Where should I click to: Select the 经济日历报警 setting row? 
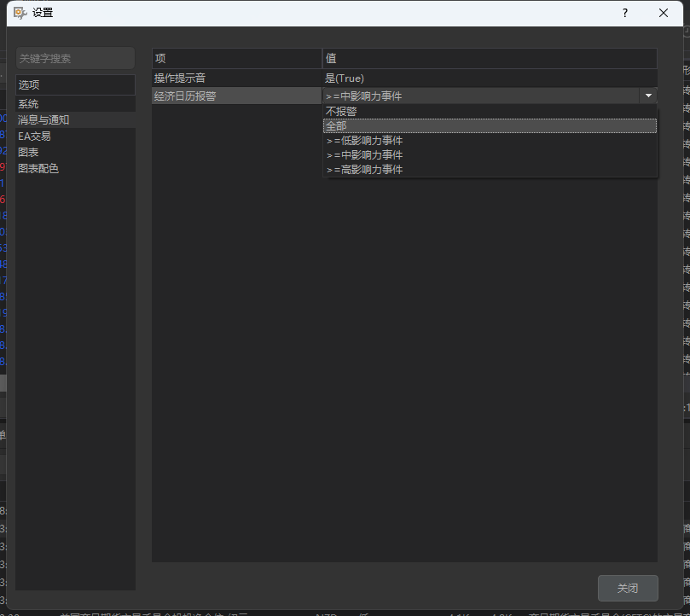(x=236, y=96)
